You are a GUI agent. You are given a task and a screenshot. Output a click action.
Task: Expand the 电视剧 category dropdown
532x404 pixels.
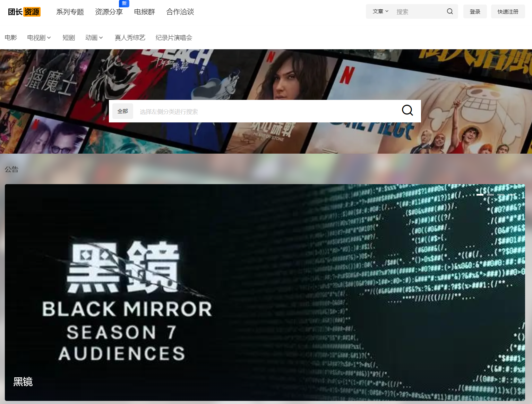coord(39,38)
